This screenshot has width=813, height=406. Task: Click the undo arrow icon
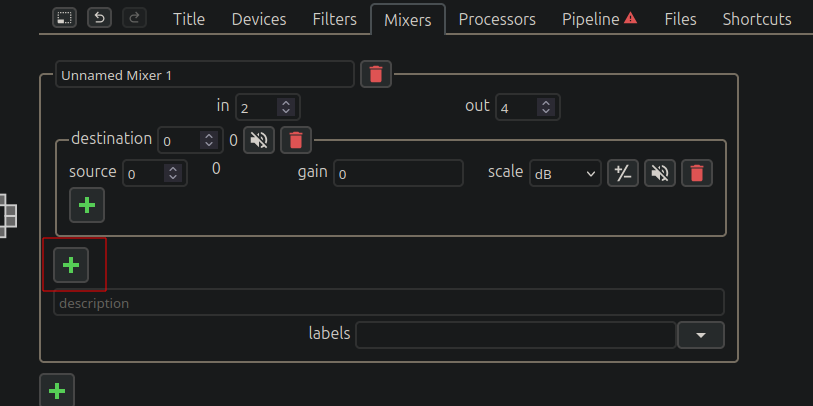(100, 18)
